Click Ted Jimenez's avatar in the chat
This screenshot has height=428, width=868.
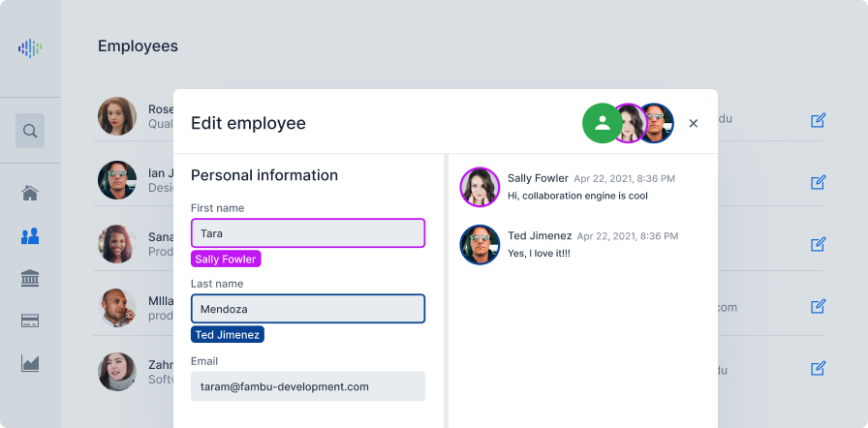click(480, 244)
